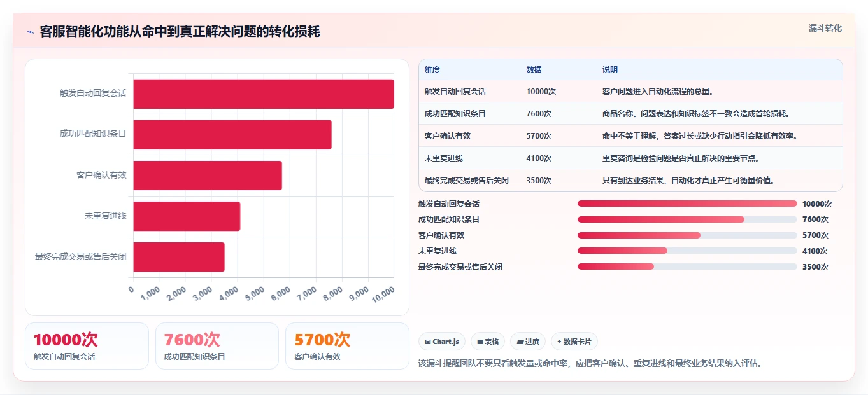The image size is (868, 395).
Task: Click the 4100次 value in table
Action: tap(539, 158)
